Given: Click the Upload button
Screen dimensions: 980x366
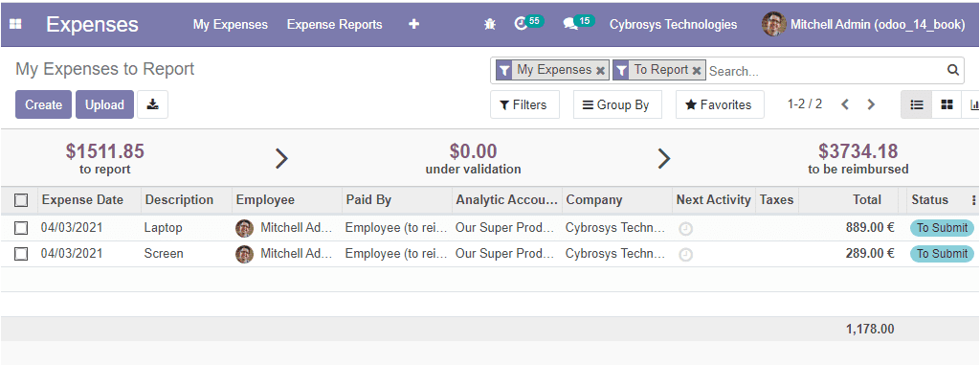Looking at the screenshot, I should coord(104,104).
